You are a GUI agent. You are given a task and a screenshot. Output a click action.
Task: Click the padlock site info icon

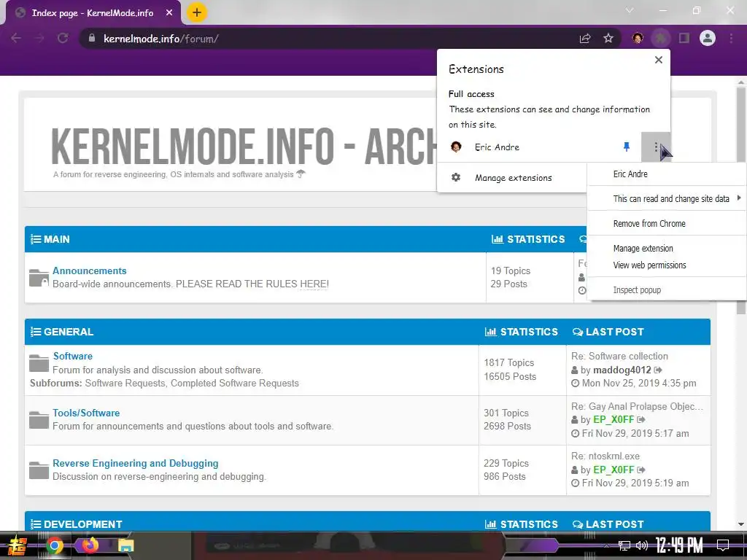(x=92, y=38)
